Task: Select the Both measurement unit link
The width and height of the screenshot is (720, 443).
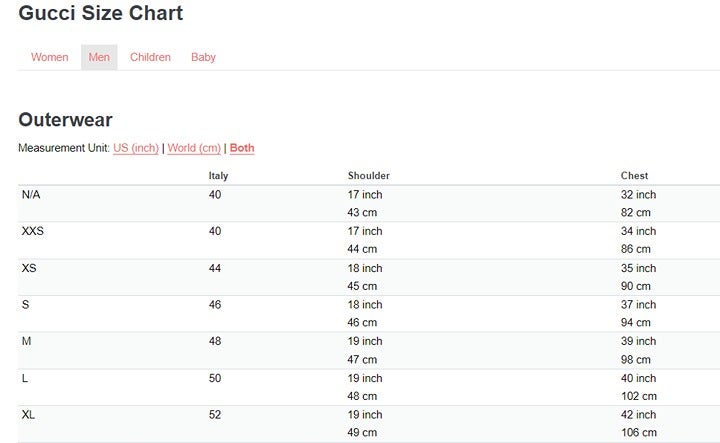Action: [242, 148]
